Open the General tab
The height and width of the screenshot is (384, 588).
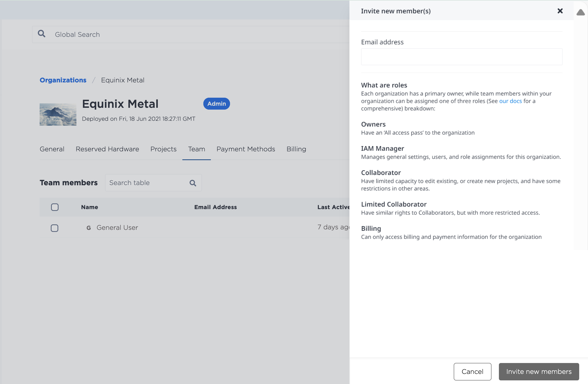pyautogui.click(x=52, y=149)
